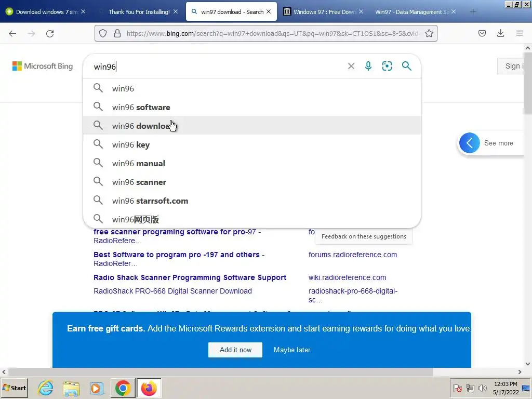Open wiki.radioreference.com link
The image size is (532, 399).
pyautogui.click(x=347, y=277)
